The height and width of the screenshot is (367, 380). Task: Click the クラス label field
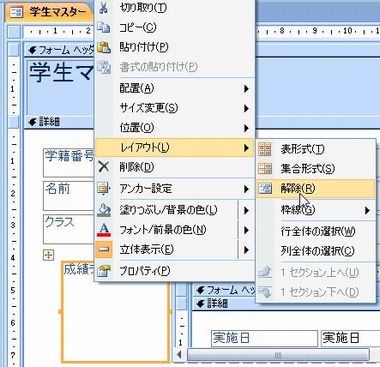(x=69, y=229)
